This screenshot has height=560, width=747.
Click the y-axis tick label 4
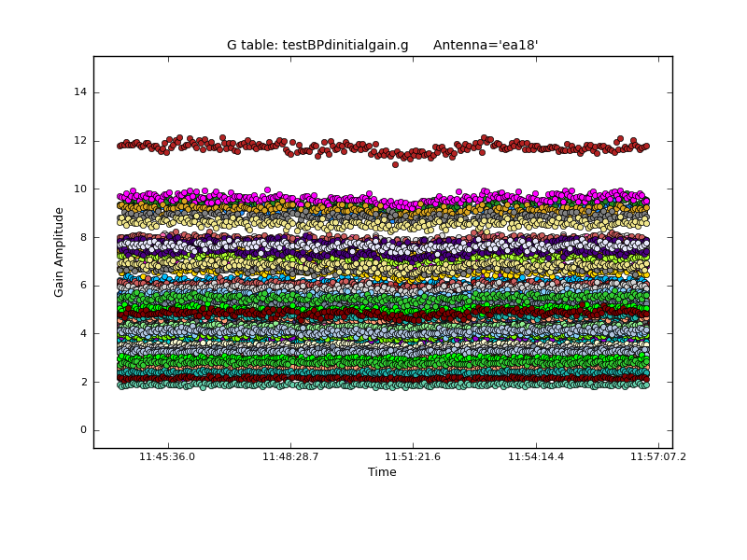[83, 333]
